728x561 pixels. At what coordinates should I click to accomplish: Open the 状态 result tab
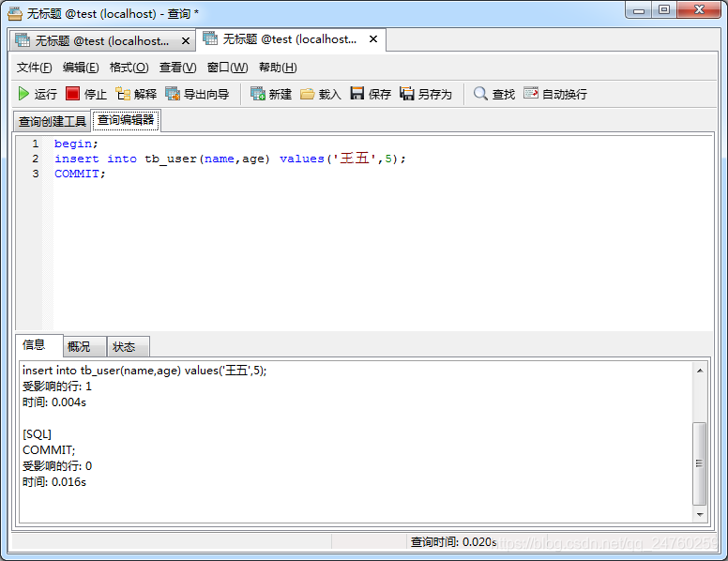tap(128, 346)
